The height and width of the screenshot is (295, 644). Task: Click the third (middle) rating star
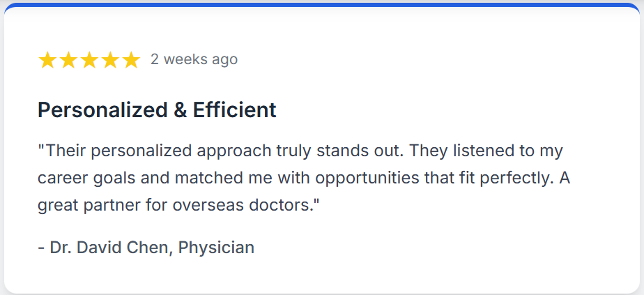[x=89, y=60]
